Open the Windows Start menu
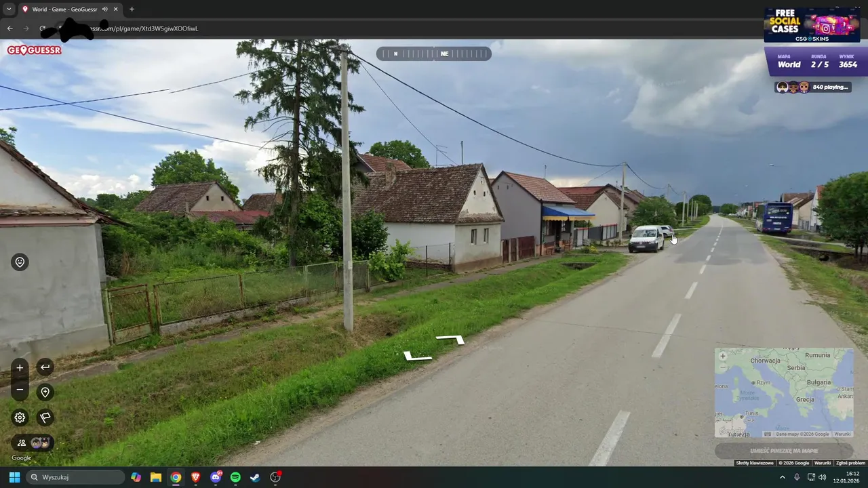Image resolution: width=868 pixels, height=488 pixels. tap(14, 477)
